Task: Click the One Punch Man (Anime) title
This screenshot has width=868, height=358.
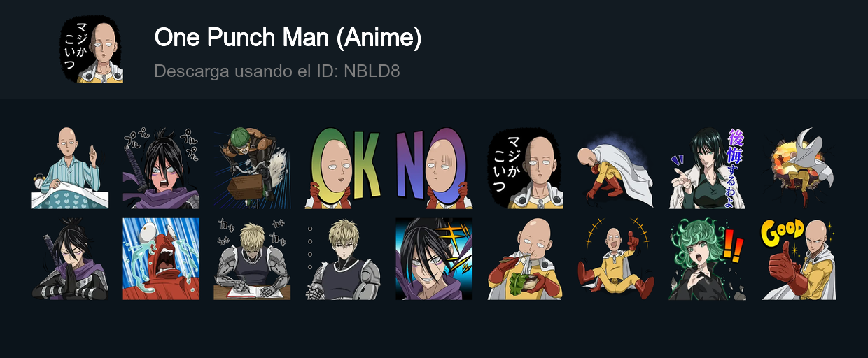Action: pos(288,38)
